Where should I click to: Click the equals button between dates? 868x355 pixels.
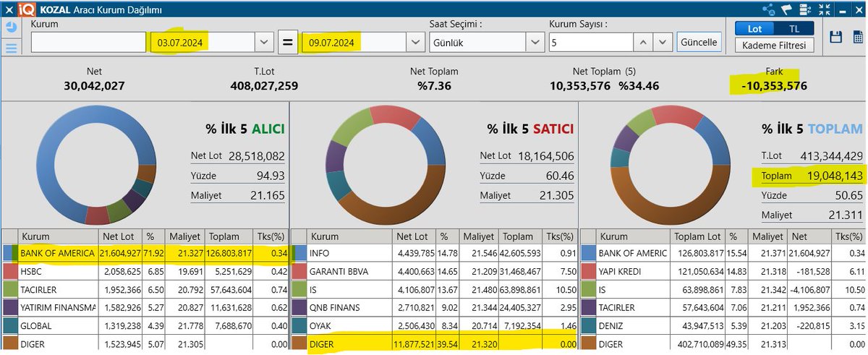click(287, 42)
